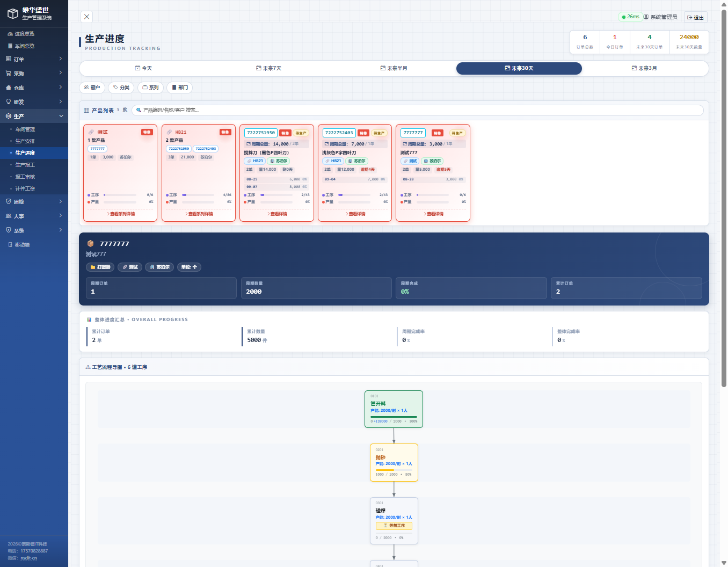Click the close X icon above the page title
The image size is (728, 567).
87,17
